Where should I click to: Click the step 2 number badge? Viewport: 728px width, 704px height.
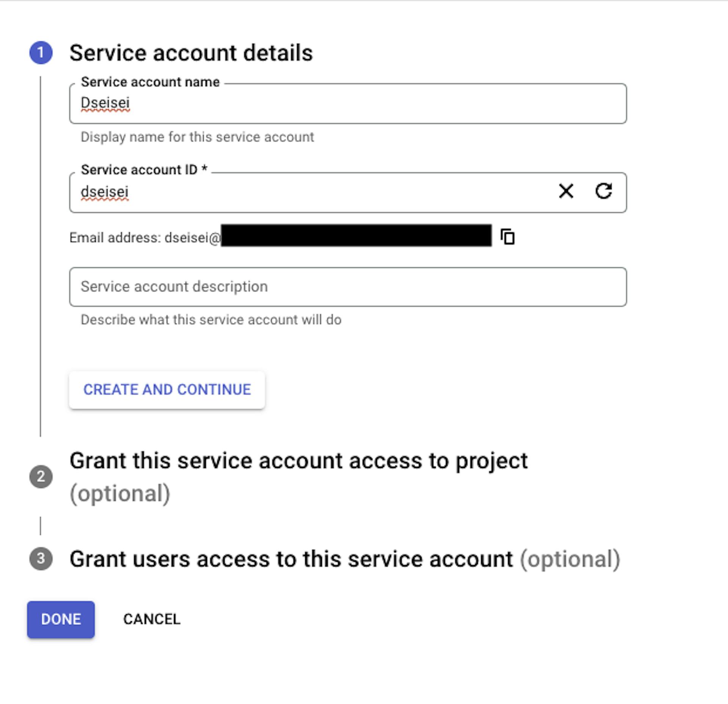41,477
